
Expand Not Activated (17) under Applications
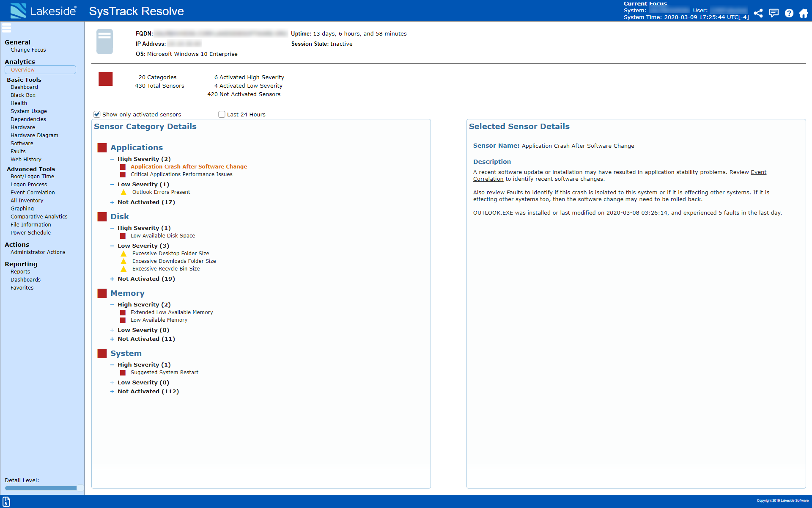(x=112, y=202)
